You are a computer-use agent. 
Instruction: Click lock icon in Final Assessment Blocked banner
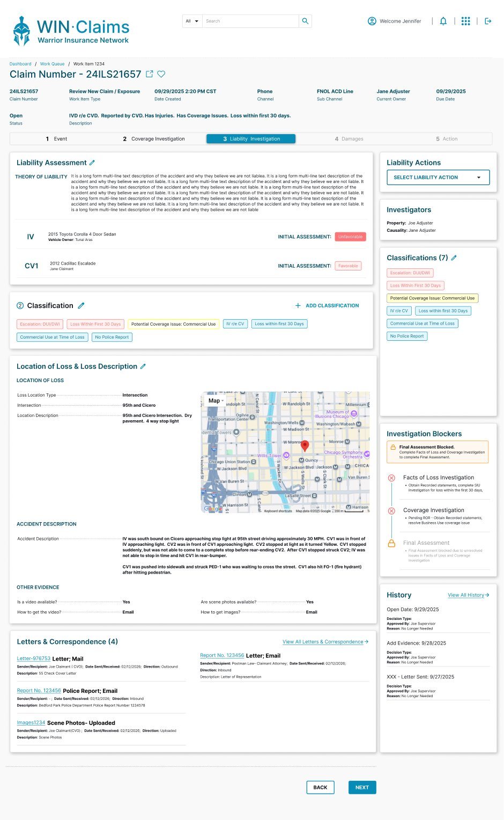(x=393, y=447)
